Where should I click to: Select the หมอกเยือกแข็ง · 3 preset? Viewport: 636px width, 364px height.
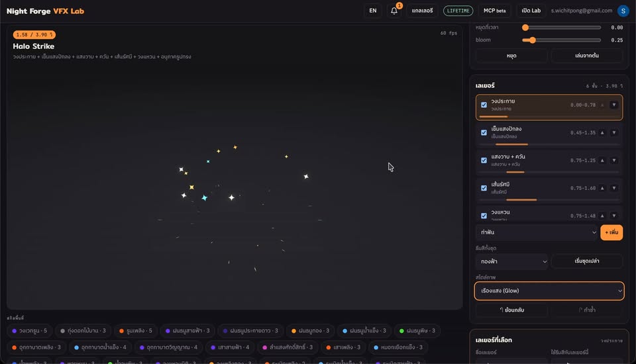click(398, 347)
